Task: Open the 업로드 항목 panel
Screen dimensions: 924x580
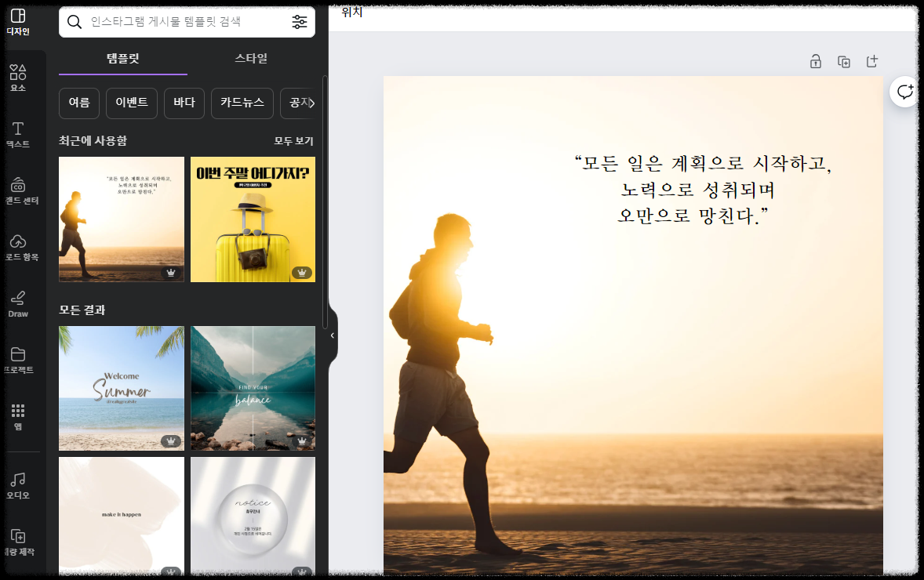Action: pyautogui.click(x=20, y=247)
